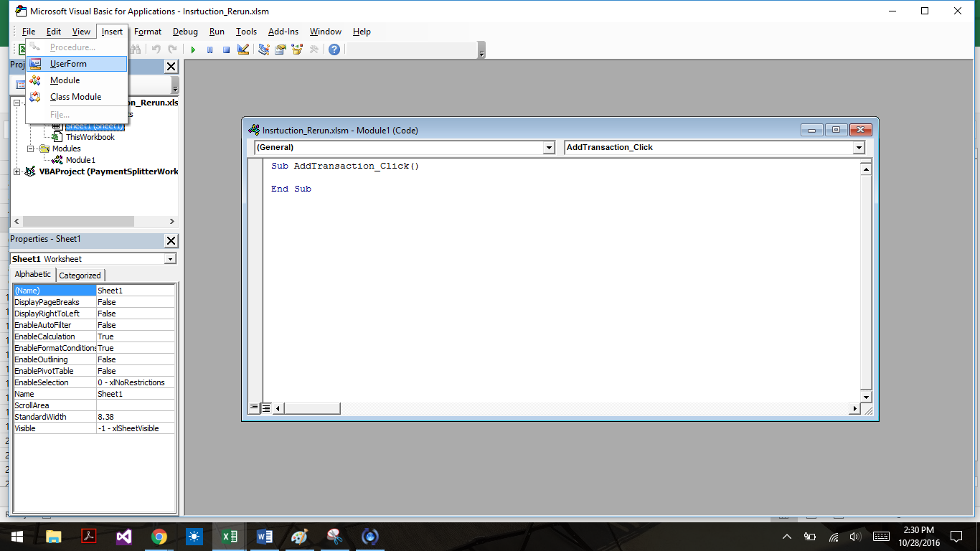Collapse the Modules folder node

coord(31,149)
